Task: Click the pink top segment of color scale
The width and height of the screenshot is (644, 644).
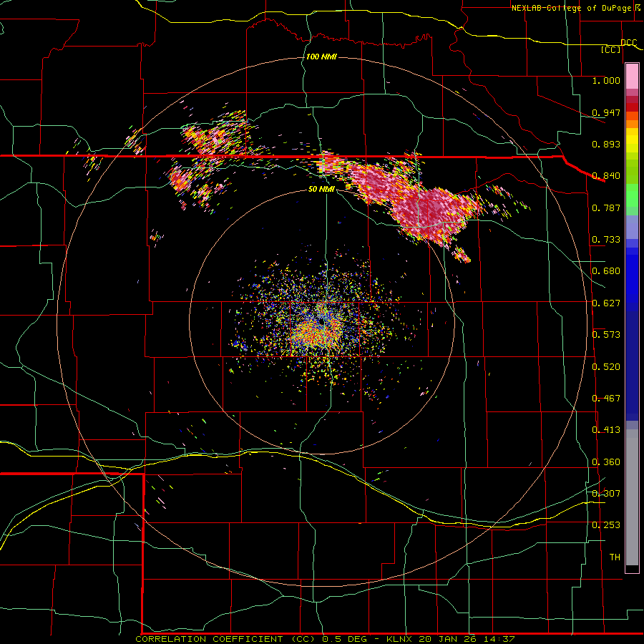Action: click(x=632, y=77)
